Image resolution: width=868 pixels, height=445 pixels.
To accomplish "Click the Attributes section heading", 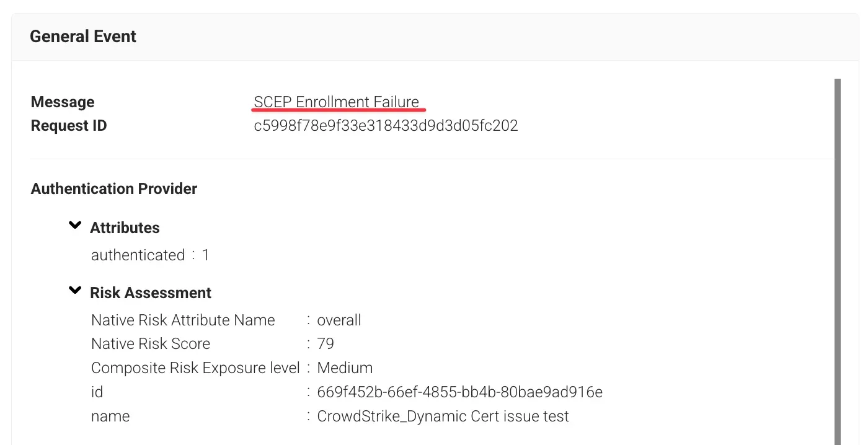I will coord(125,228).
